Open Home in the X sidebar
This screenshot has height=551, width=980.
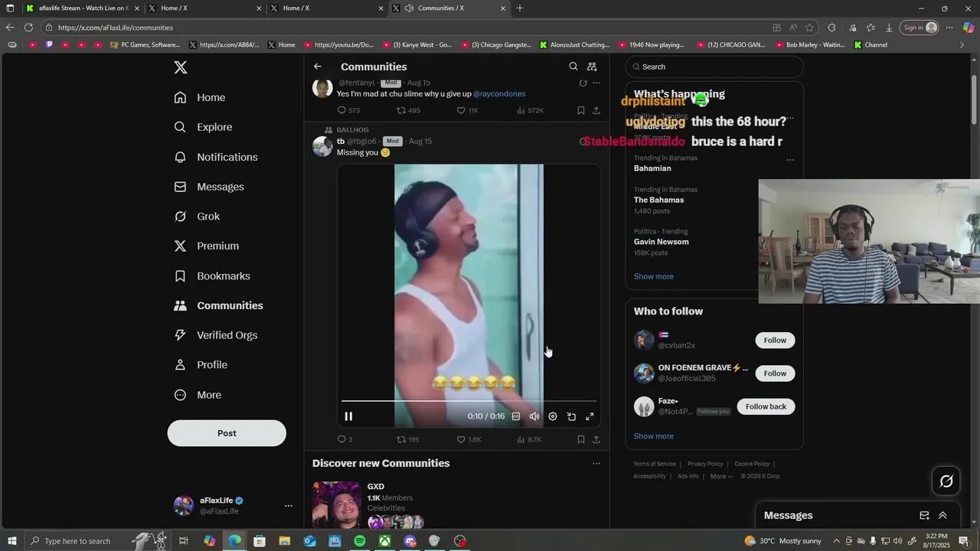pyautogui.click(x=200, y=97)
